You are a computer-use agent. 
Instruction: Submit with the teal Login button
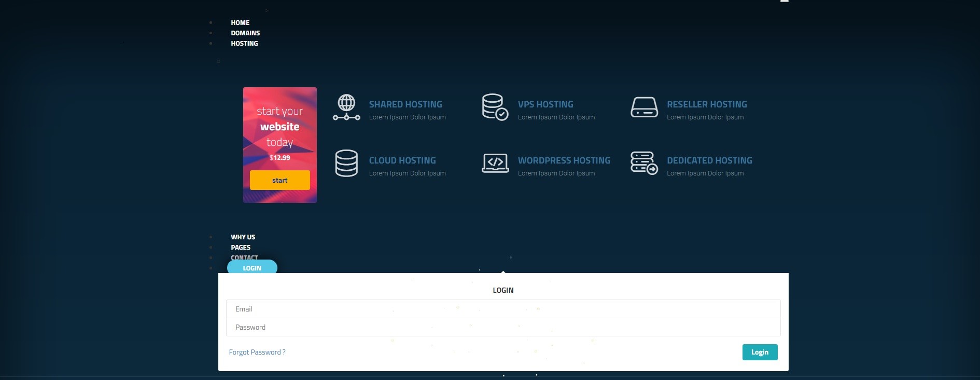tap(760, 352)
